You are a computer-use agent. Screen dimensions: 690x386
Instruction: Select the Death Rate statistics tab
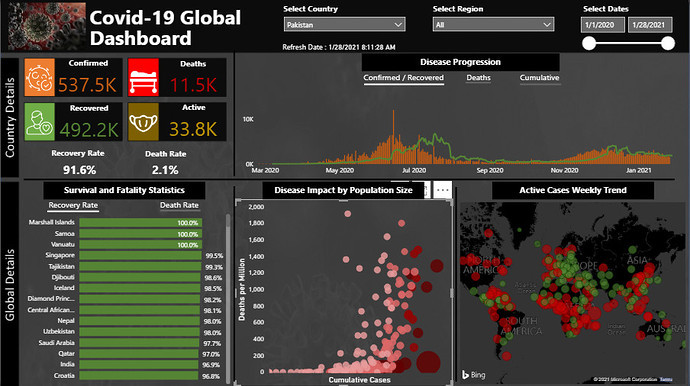[179, 206]
